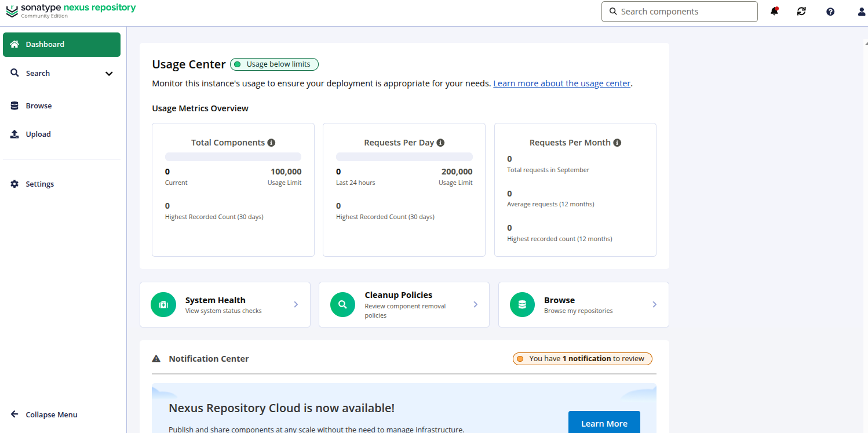Open the user account profile icon

(x=861, y=12)
